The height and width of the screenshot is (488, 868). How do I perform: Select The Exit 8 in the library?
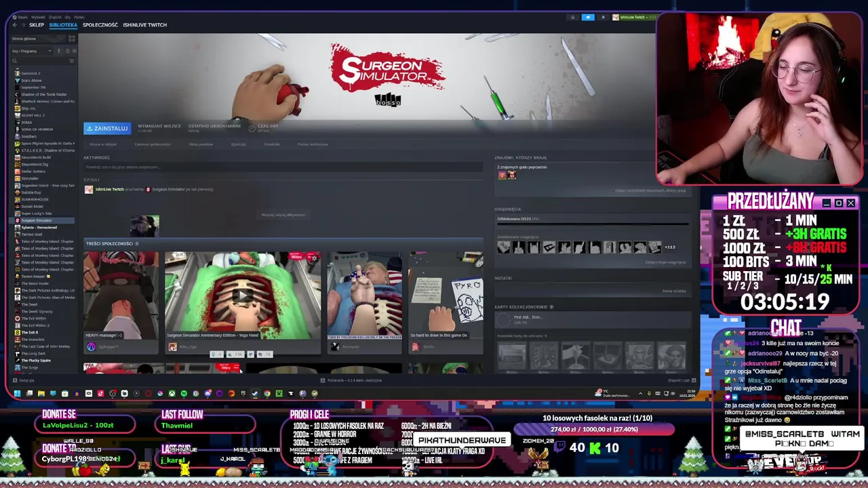click(x=29, y=332)
